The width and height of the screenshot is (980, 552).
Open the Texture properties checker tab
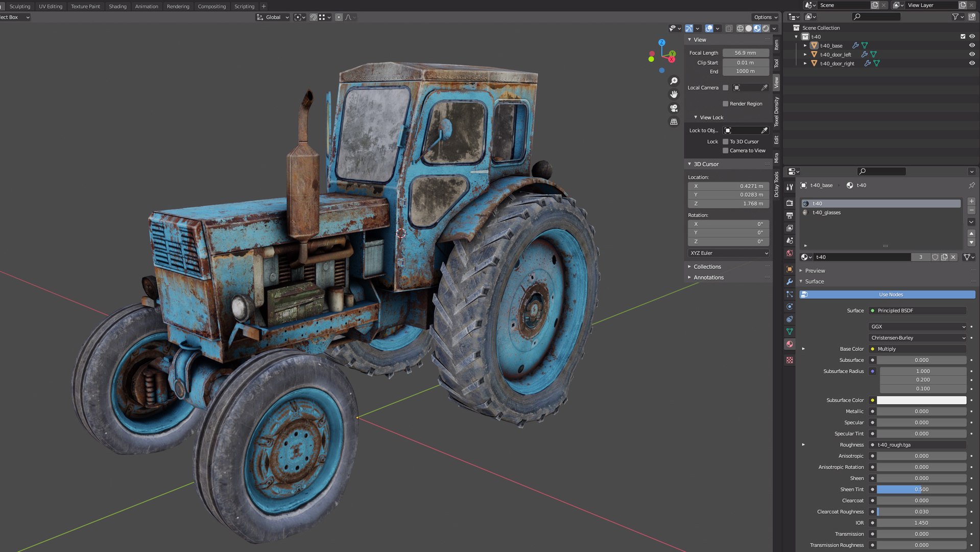coord(790,360)
